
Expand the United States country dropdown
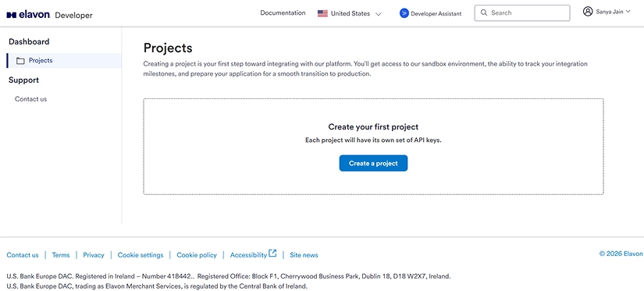[350, 13]
